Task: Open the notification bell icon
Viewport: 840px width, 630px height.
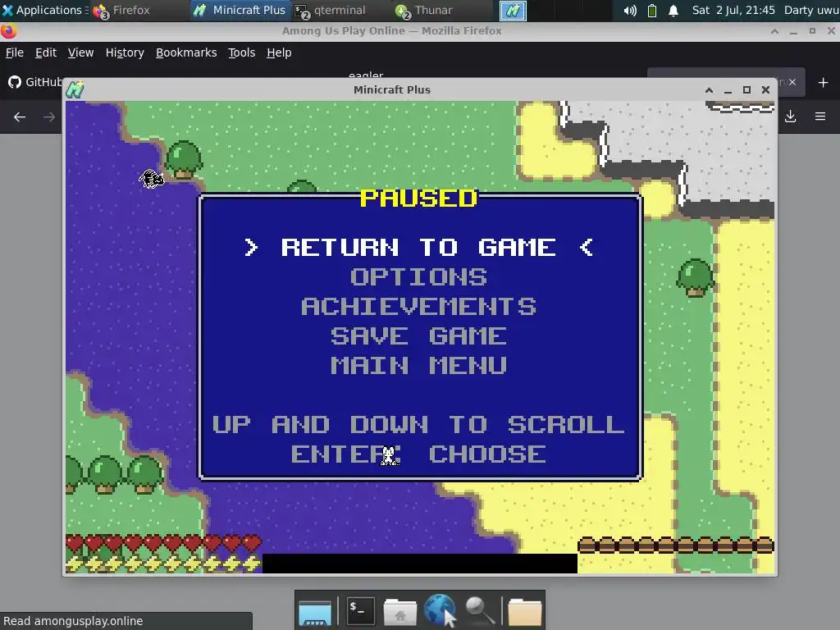Action: click(673, 10)
